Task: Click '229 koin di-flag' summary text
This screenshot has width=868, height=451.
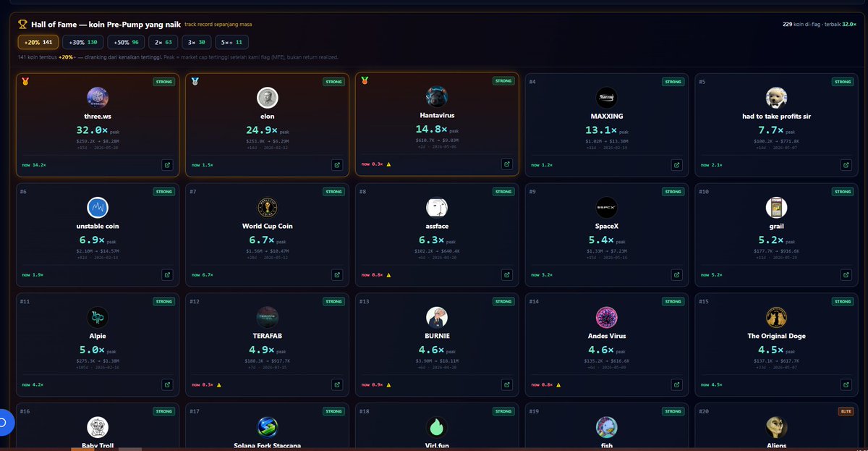Action: pos(802,24)
